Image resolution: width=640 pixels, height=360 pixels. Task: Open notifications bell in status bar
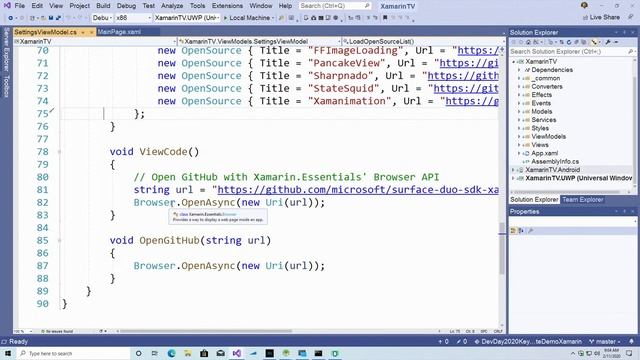pyautogui.click(x=631, y=341)
